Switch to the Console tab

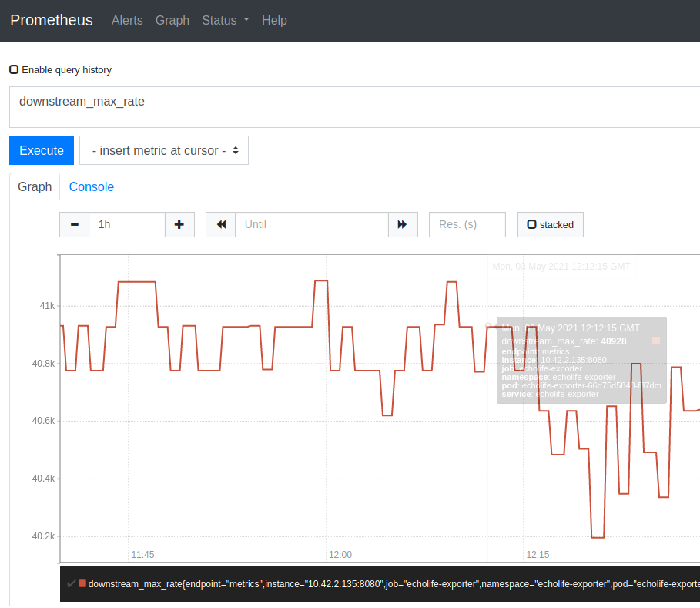(x=92, y=186)
